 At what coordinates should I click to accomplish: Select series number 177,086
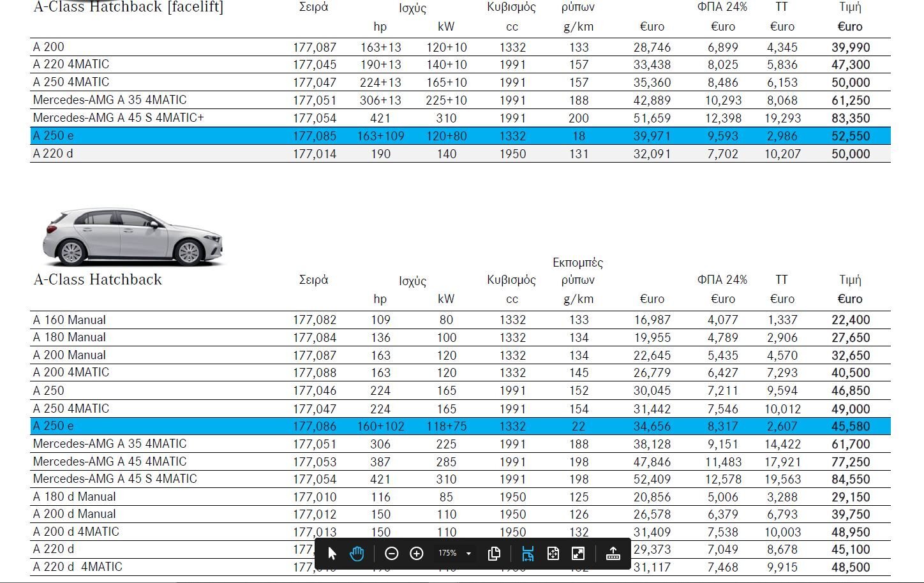315,426
